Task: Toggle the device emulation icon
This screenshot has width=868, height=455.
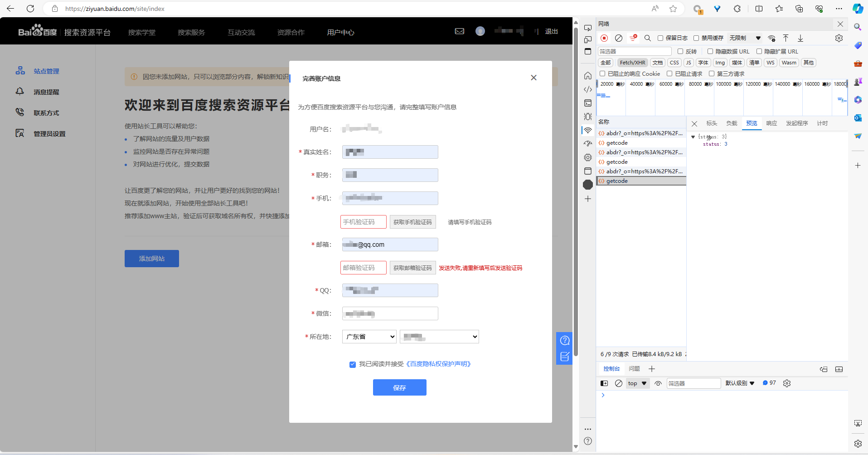Action: click(588, 40)
